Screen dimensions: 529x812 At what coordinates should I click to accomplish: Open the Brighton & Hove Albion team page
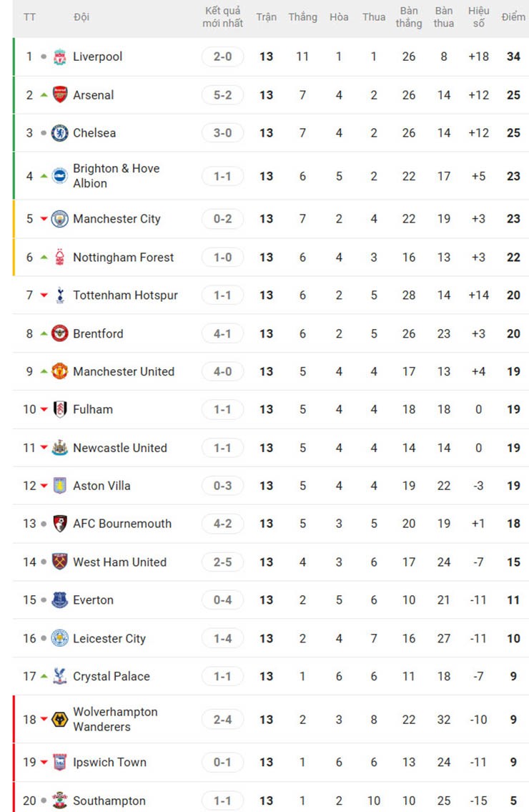(x=116, y=176)
